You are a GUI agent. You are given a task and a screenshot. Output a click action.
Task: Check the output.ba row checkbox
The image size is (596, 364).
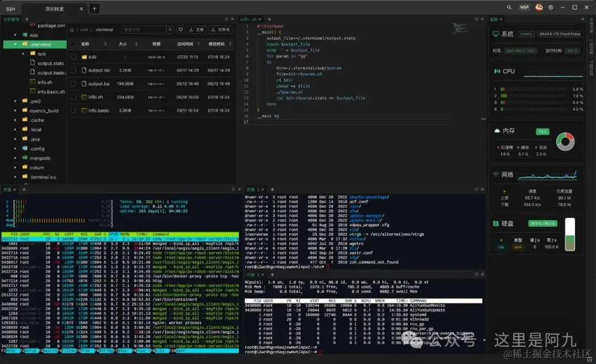pos(73,84)
